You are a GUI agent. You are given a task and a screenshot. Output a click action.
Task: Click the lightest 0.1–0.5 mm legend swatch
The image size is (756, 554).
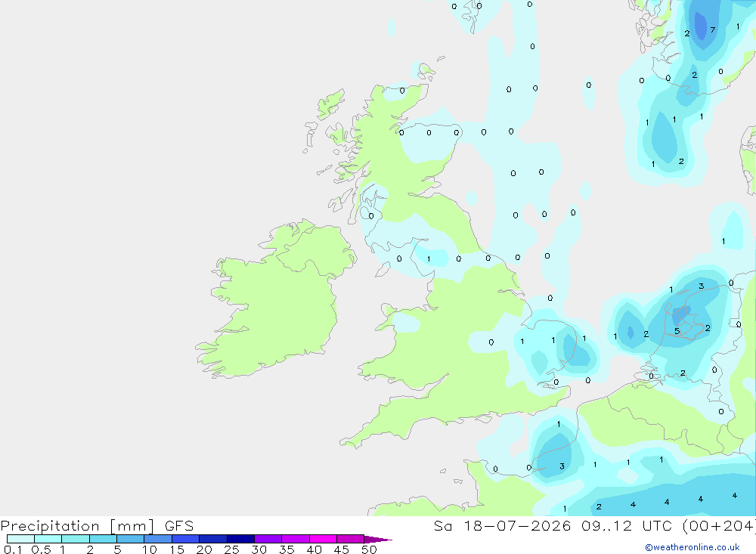pos(20,539)
